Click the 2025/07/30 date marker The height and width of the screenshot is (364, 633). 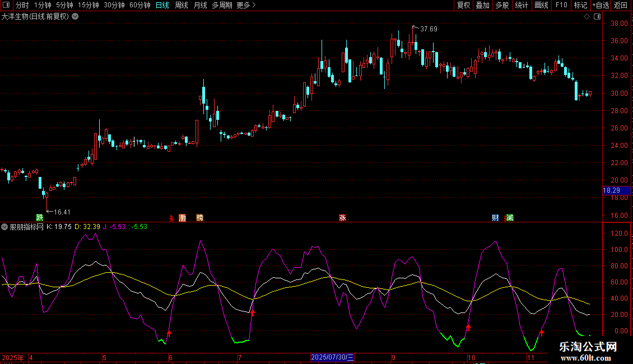coord(332,357)
